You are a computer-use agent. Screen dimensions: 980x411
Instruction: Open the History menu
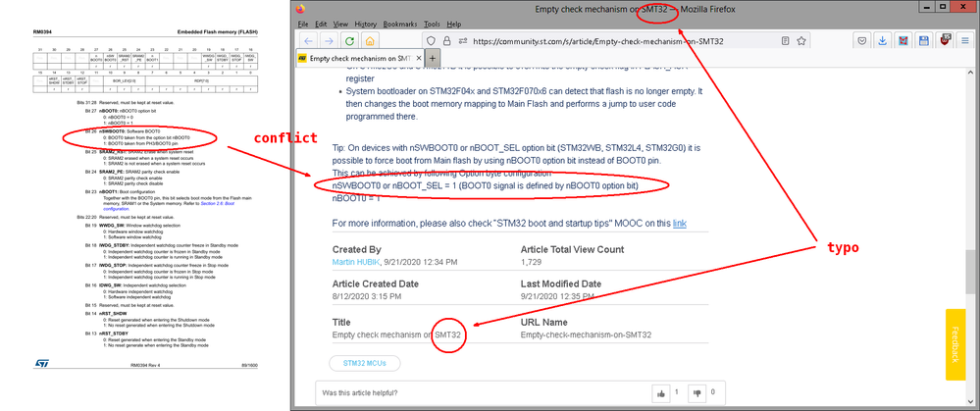[365, 24]
